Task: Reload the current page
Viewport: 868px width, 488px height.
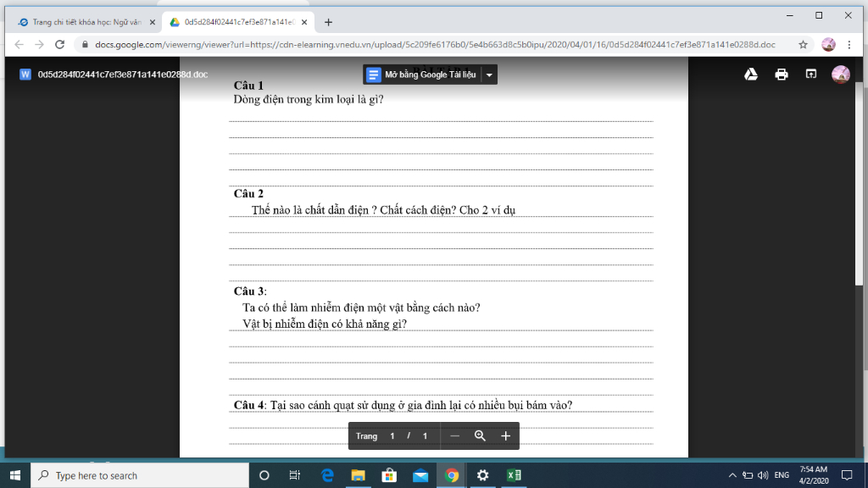Action: 60,45
